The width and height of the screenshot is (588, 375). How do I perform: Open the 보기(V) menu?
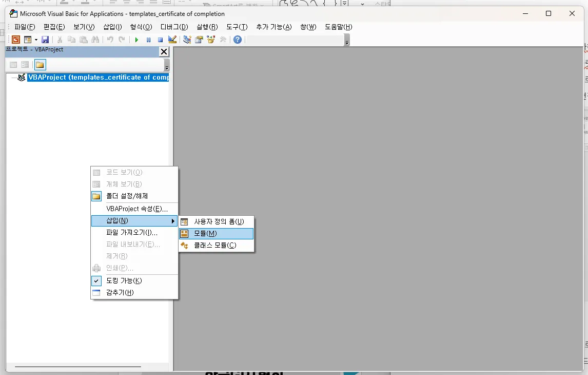click(x=84, y=27)
